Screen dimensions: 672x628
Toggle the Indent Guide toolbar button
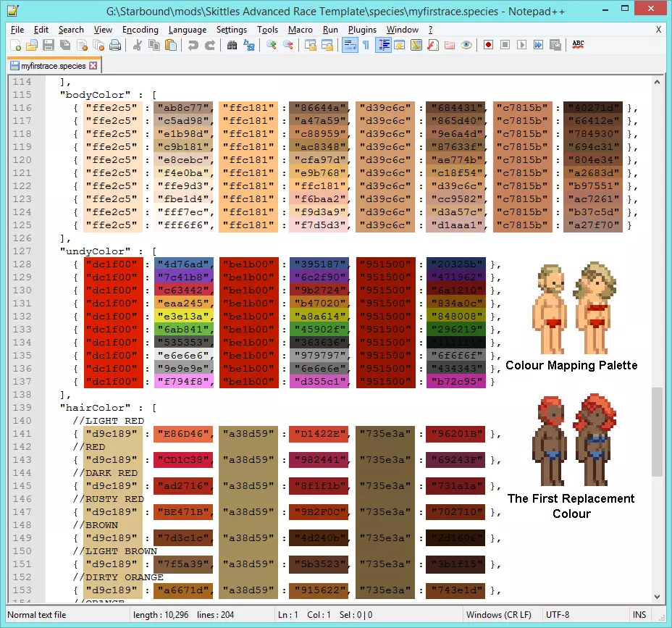click(383, 45)
